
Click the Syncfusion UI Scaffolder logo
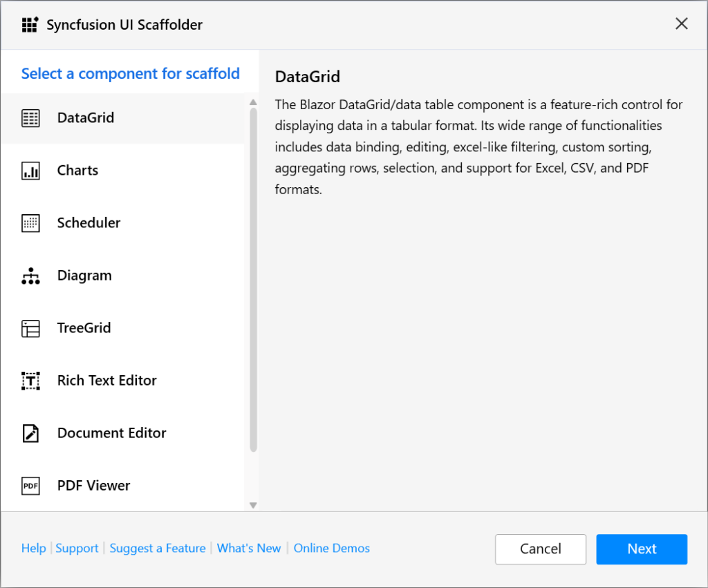click(x=30, y=24)
